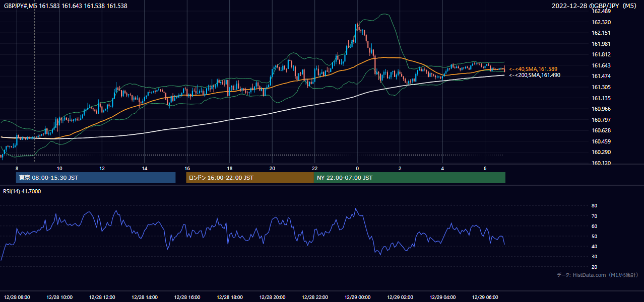Viewport: 644px width, 302px height.
Task: Click the 12/28 20:00 bottom time label
Action: pos(273,297)
